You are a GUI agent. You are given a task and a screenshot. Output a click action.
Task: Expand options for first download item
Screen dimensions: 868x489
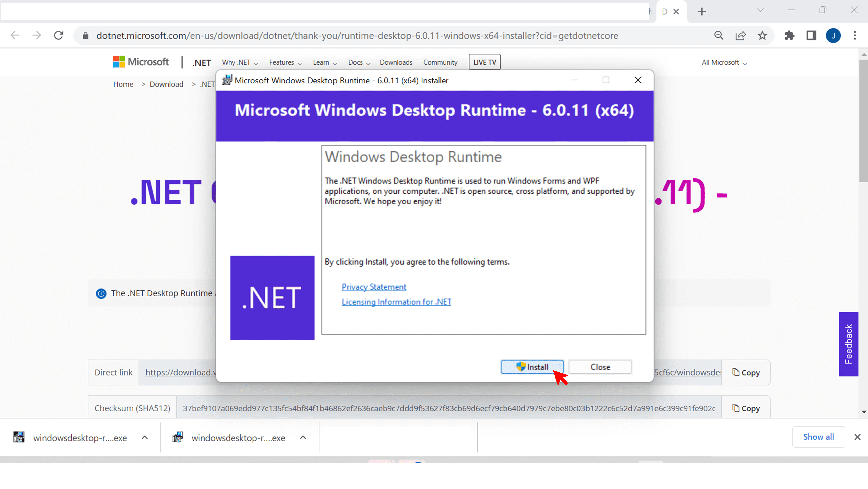(145, 437)
